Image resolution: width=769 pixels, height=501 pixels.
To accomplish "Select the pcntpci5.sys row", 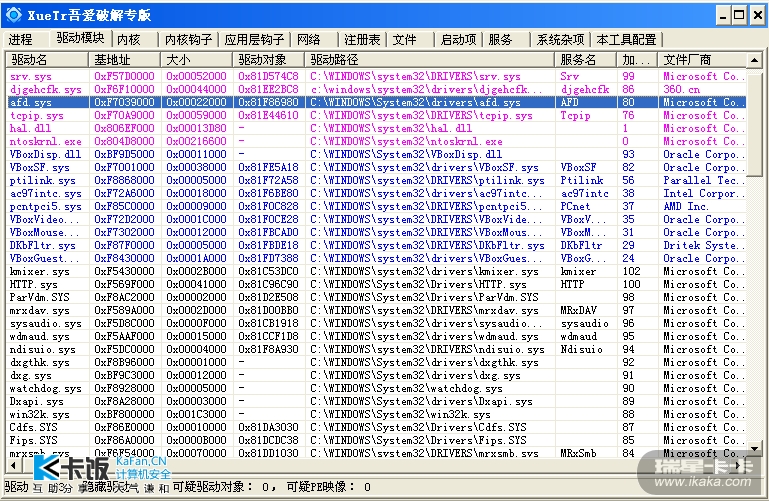I will (x=376, y=206).
